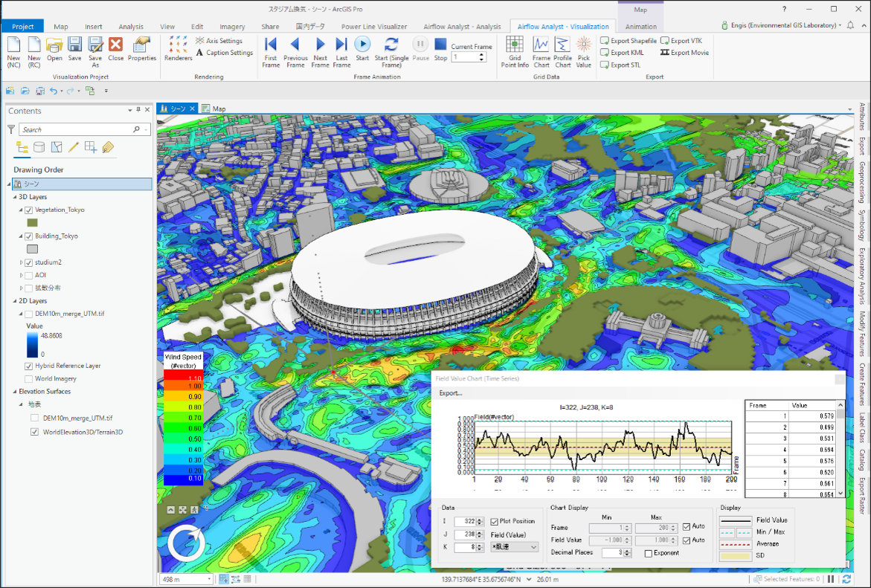Image resolution: width=871 pixels, height=588 pixels.
Task: Jump to Last Frame of the animation
Action: click(x=341, y=52)
